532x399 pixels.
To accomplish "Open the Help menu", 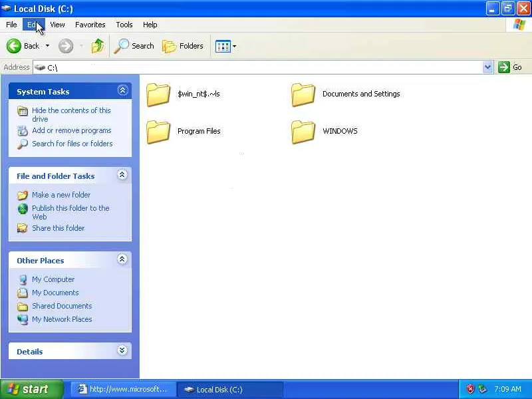I will pyautogui.click(x=150, y=25).
